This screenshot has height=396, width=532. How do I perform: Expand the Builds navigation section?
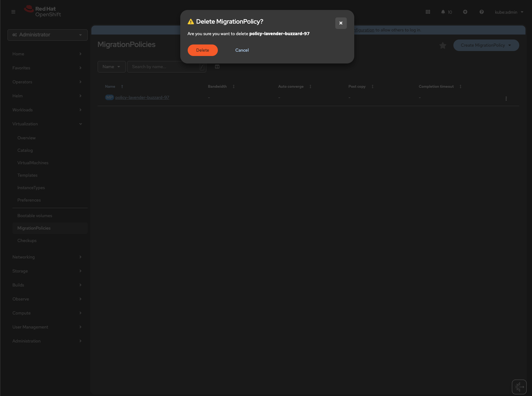(x=47, y=285)
